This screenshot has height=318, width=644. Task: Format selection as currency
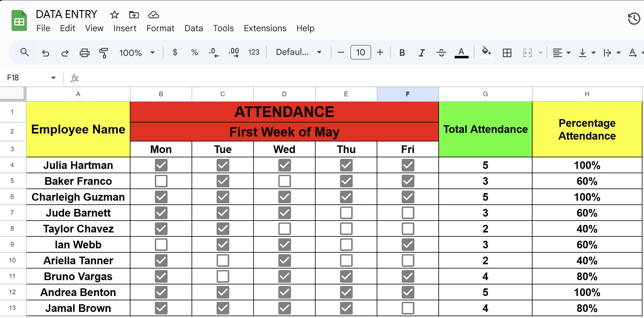pos(175,52)
